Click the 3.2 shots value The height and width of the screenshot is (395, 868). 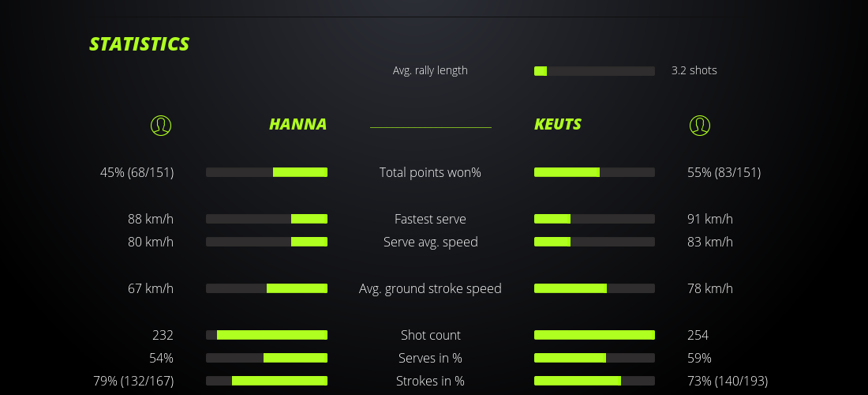694,70
